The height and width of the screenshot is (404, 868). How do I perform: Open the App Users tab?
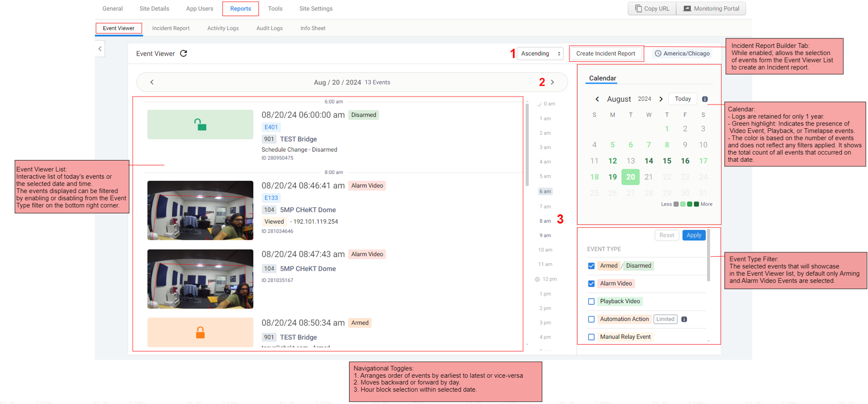[199, 9]
